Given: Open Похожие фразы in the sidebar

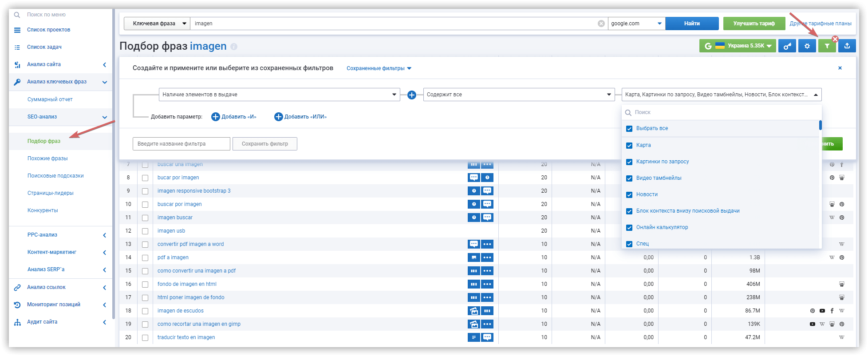Looking at the screenshot, I should click(x=47, y=158).
